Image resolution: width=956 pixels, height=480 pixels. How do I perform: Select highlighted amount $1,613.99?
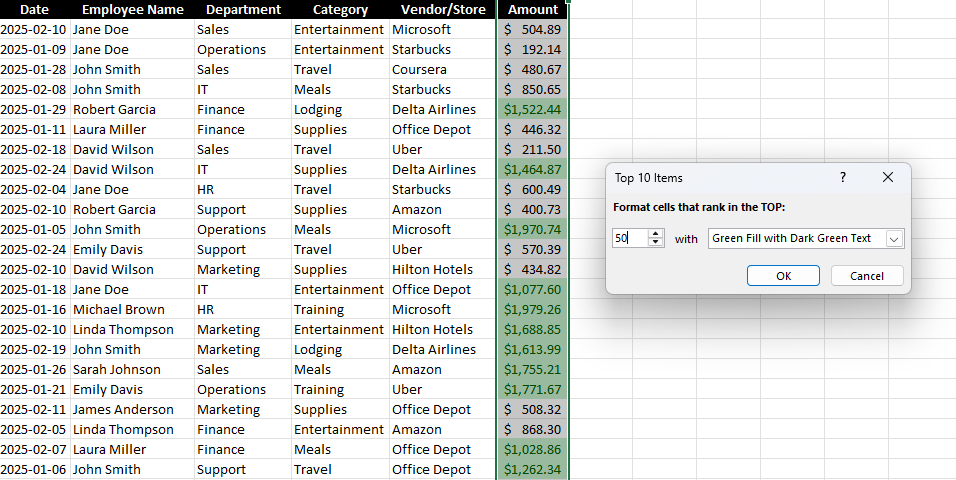coord(533,349)
